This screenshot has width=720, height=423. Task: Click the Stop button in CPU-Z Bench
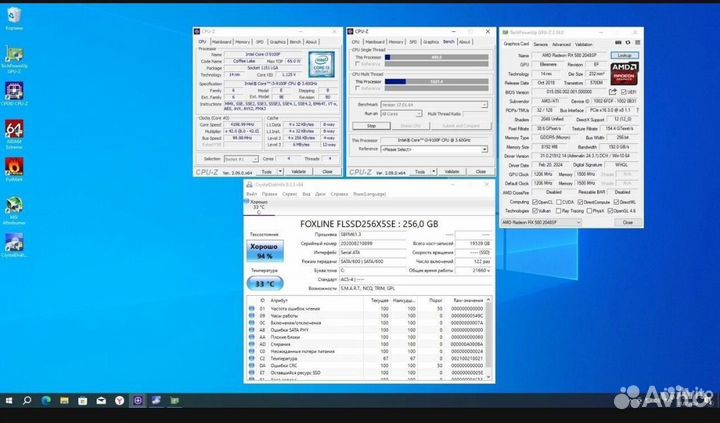(371, 125)
